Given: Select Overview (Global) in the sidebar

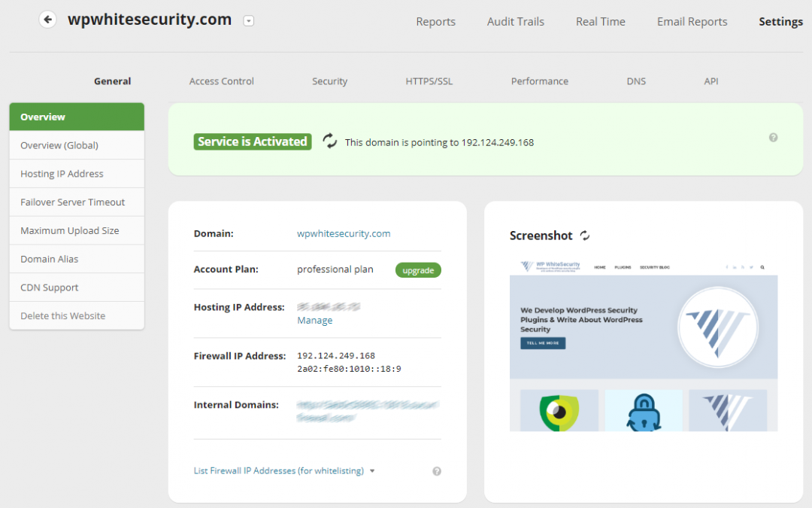Looking at the screenshot, I should pos(77,145).
